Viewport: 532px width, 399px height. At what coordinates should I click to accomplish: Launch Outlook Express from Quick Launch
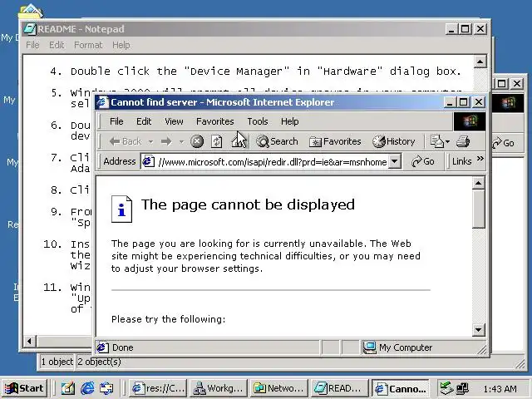click(106, 388)
